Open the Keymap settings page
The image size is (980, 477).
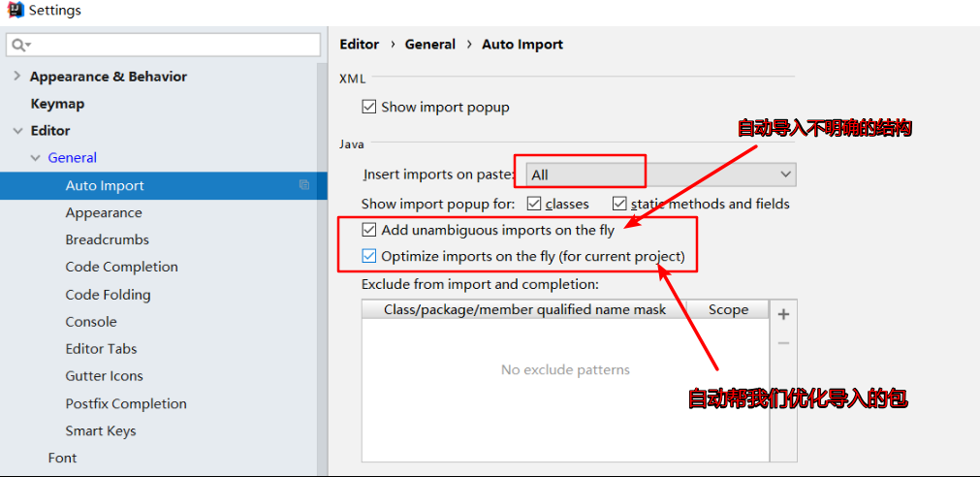(x=57, y=104)
